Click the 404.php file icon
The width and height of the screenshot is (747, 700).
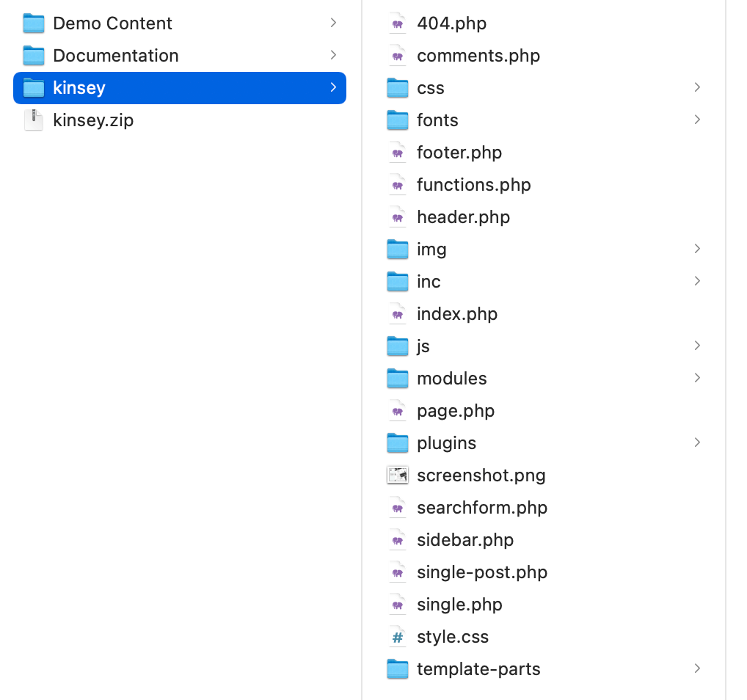coord(397,23)
